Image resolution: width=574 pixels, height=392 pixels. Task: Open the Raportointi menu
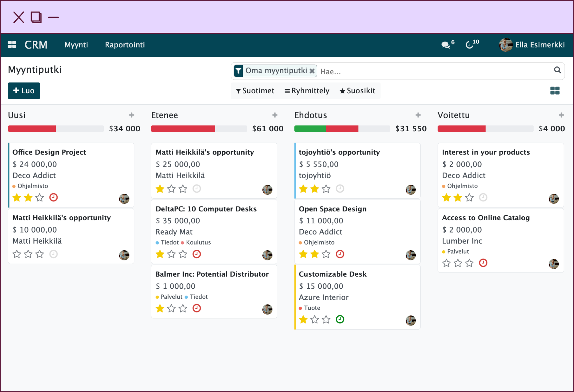point(125,45)
